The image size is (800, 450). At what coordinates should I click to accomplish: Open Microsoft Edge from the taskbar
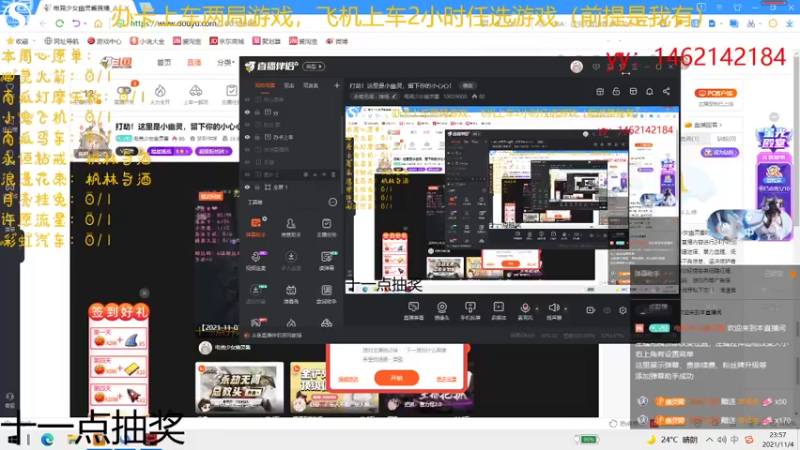pyautogui.click(x=47, y=439)
